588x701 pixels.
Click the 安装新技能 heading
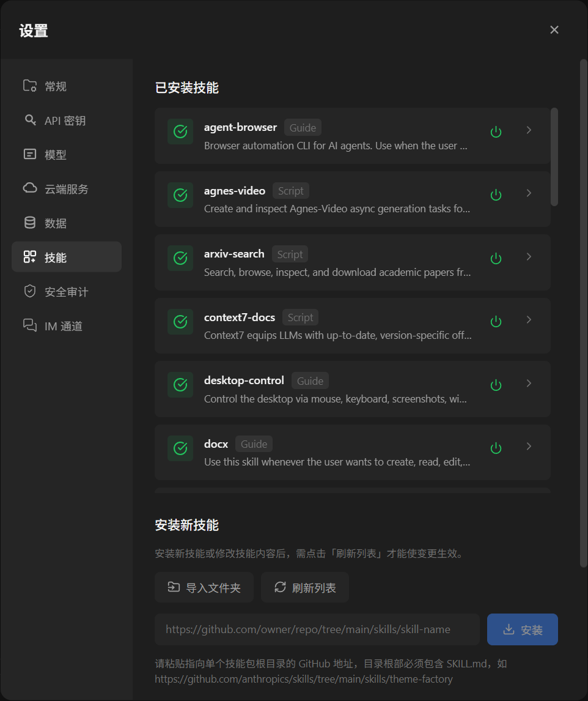pyautogui.click(x=187, y=525)
